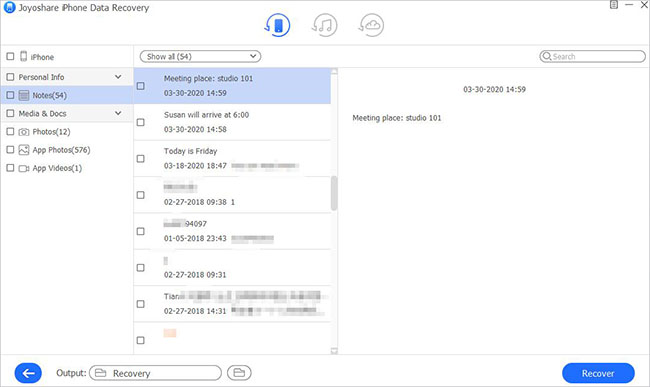Open the menu icon in title bar

click(x=614, y=5)
